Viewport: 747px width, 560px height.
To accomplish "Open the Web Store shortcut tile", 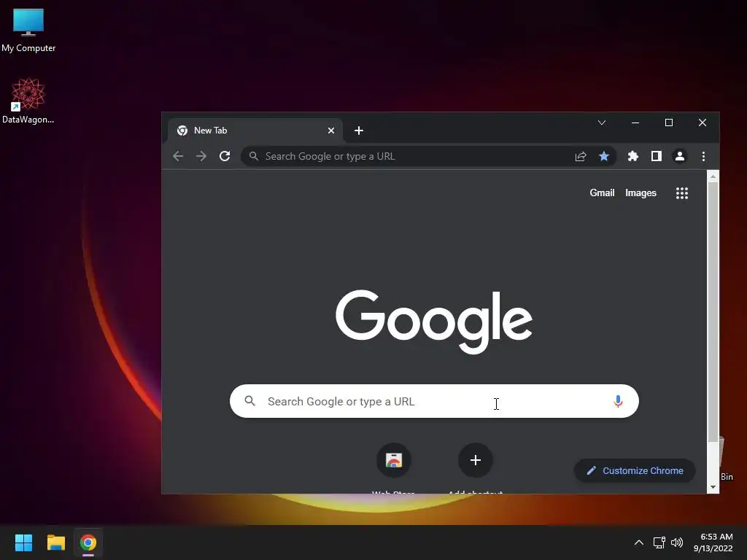I will pyautogui.click(x=393, y=460).
